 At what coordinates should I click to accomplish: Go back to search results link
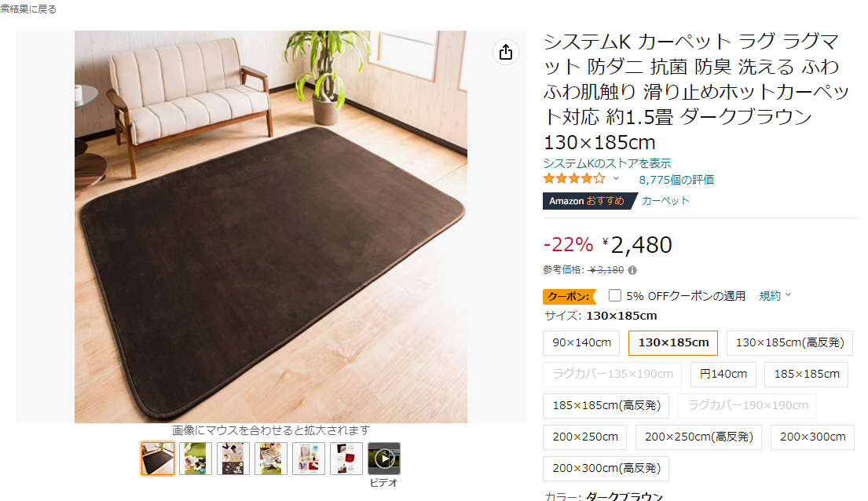[x=27, y=9]
